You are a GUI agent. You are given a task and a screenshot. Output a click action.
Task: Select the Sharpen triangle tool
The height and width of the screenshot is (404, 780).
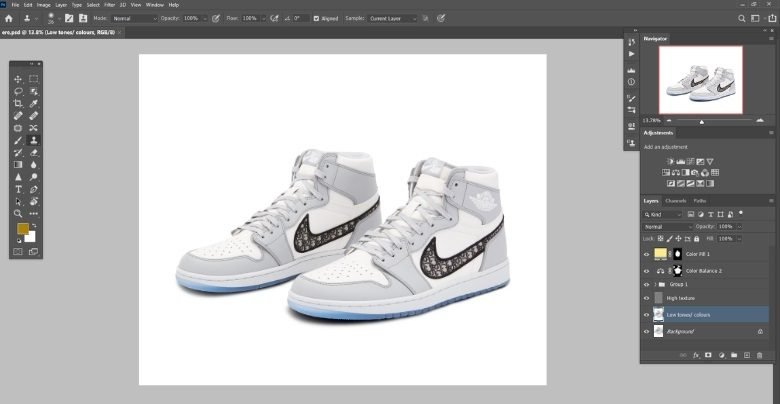click(18, 177)
